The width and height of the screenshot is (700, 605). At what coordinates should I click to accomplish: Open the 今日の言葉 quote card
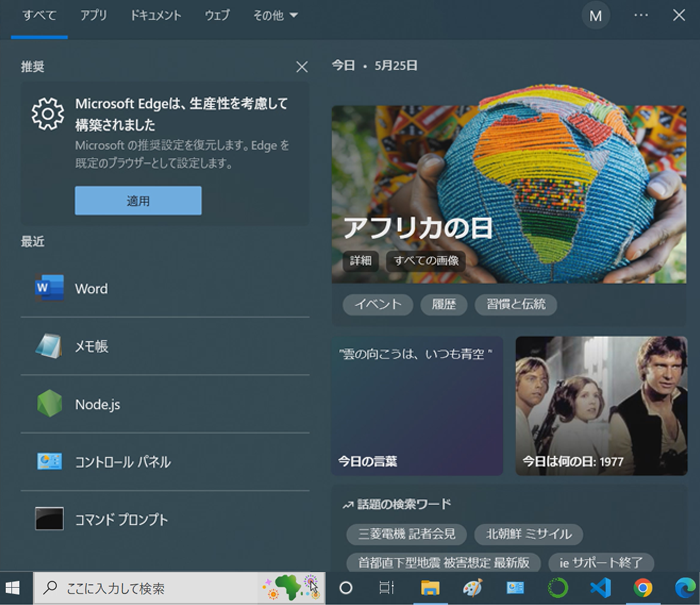coord(417,406)
